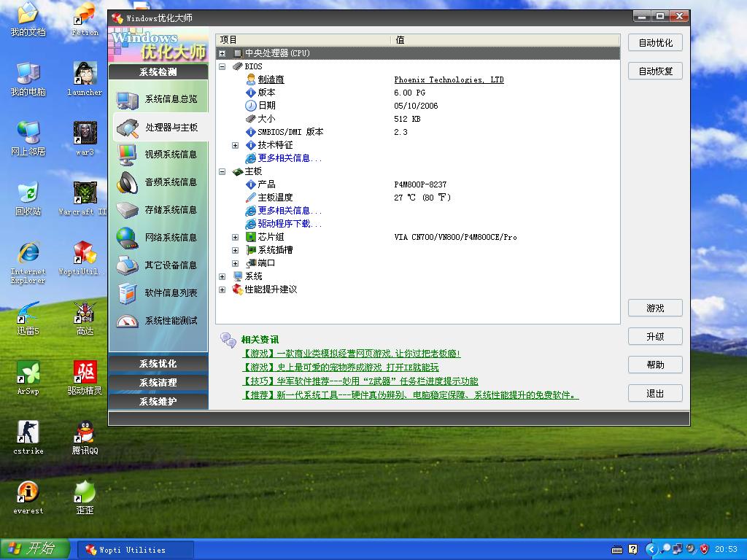Click 游戏 button
747x560 pixels.
point(655,308)
